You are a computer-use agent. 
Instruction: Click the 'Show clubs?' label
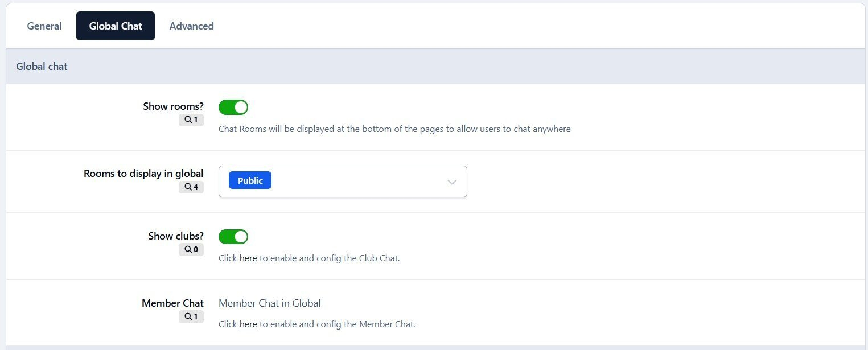(x=176, y=236)
